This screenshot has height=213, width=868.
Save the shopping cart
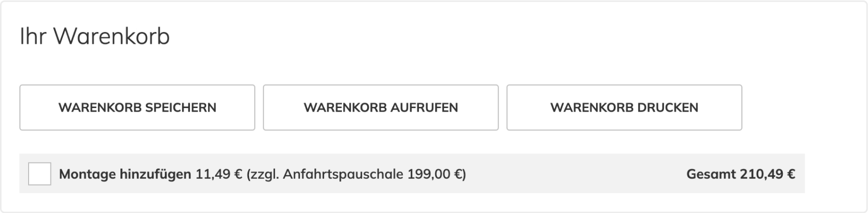coord(137,108)
